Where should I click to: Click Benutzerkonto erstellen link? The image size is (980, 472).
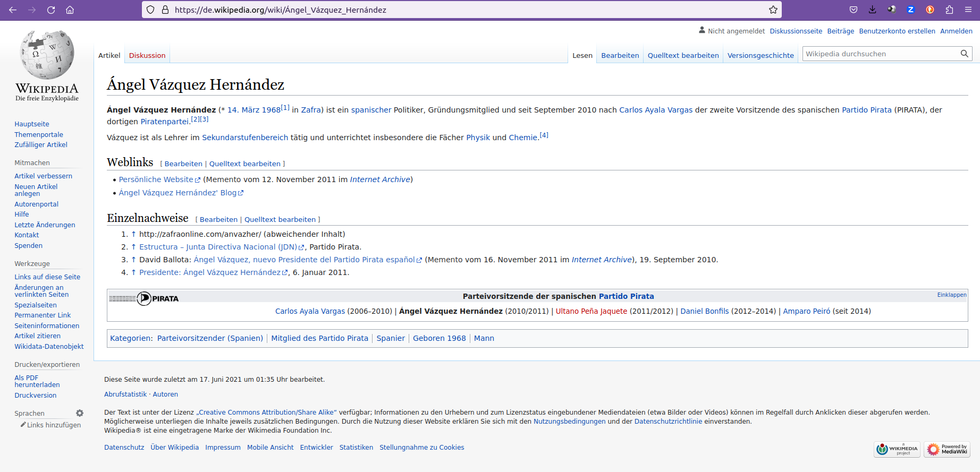point(897,31)
